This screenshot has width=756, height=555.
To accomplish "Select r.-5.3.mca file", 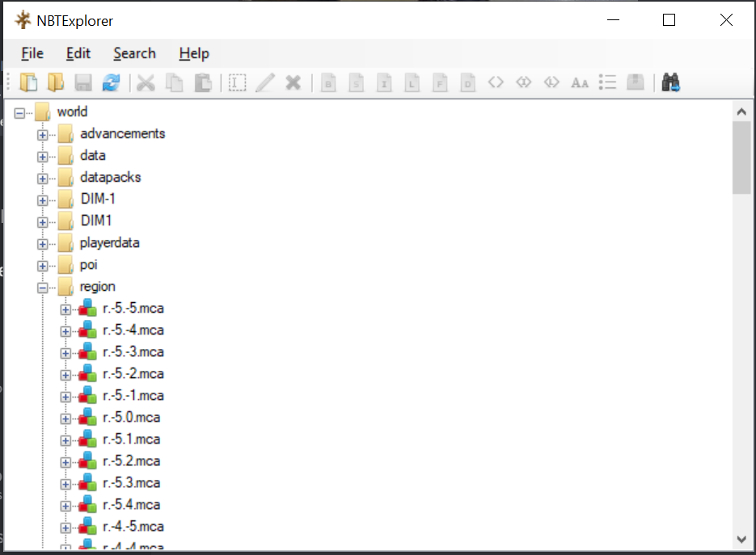I will pyautogui.click(x=131, y=483).
